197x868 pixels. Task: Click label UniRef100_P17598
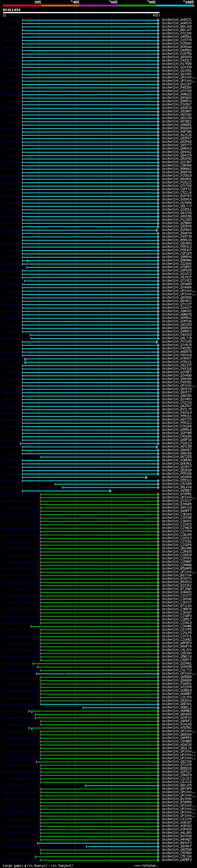(177, 64)
